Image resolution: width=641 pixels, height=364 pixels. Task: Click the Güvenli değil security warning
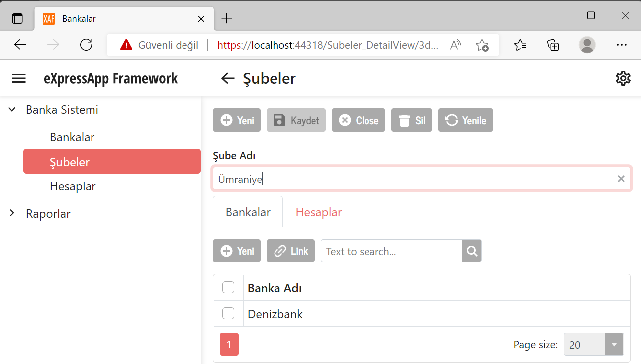tap(159, 45)
